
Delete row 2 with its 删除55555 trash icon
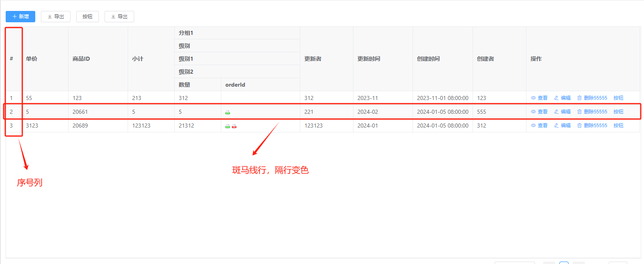(x=580, y=112)
